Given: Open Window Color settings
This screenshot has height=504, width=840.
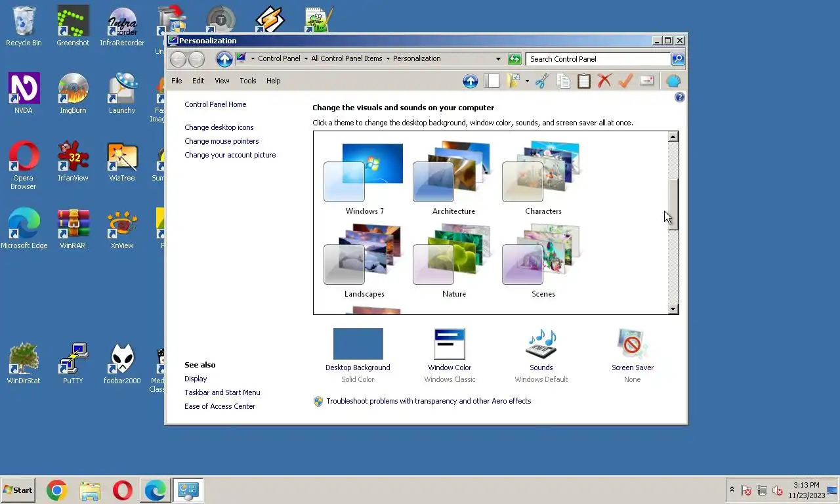Looking at the screenshot, I should click(450, 355).
